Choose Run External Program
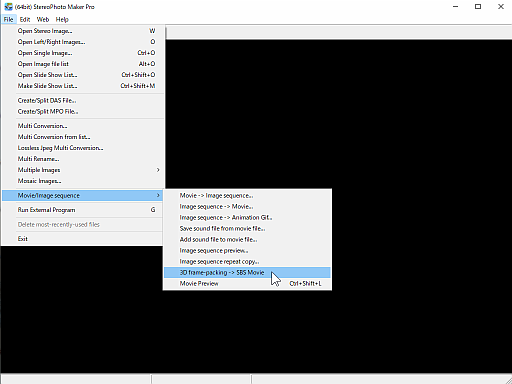Image resolution: width=512 pixels, height=384 pixels. point(82,210)
